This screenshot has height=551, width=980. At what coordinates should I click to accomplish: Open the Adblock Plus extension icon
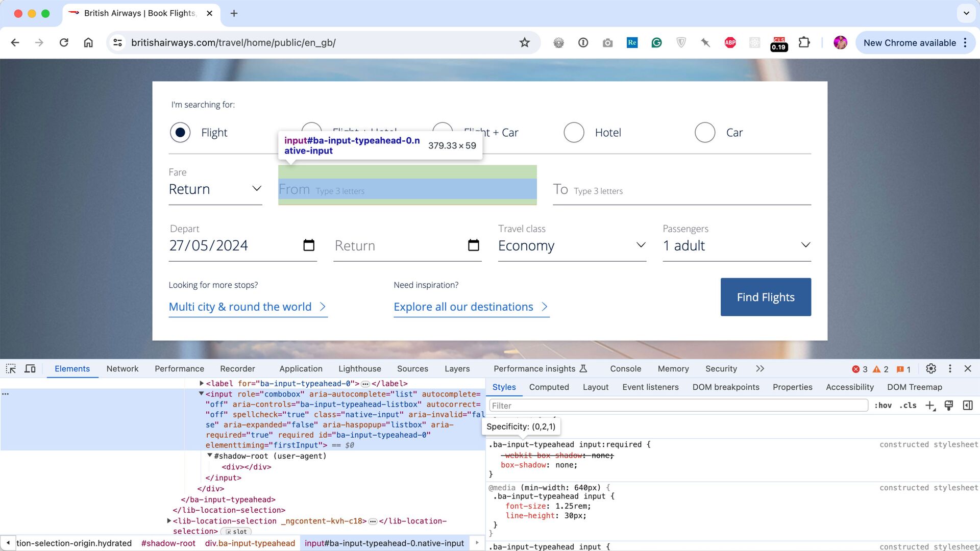[730, 43]
